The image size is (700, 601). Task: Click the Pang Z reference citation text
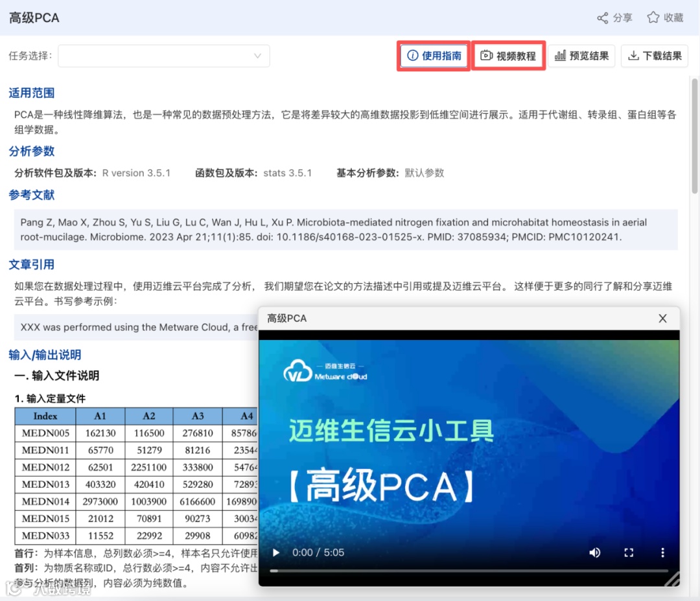pos(334,230)
